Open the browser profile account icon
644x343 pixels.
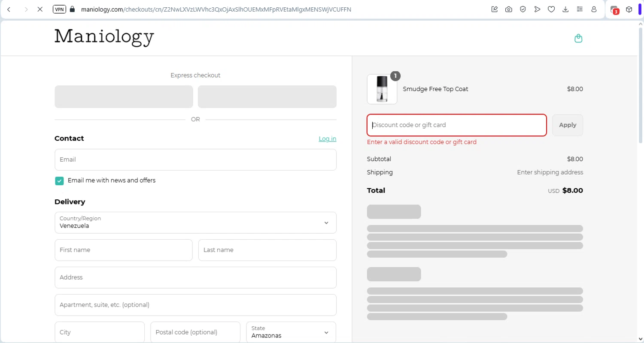pyautogui.click(x=594, y=9)
